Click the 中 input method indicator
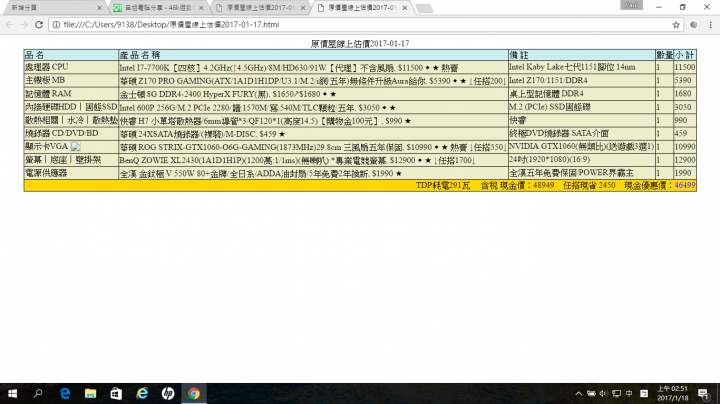Viewport: 720px width, 404px height. (x=630, y=393)
